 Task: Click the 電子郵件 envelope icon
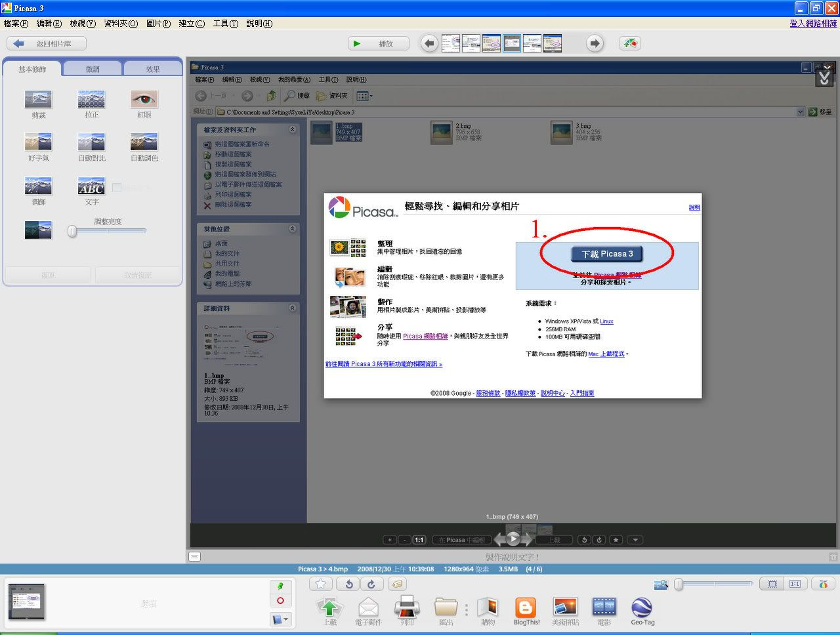tap(368, 607)
